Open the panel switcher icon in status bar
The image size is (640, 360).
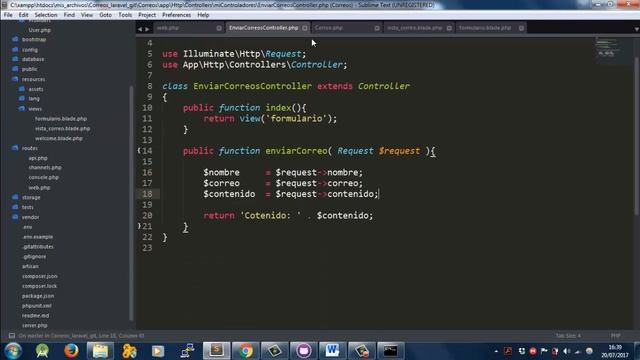(12, 336)
